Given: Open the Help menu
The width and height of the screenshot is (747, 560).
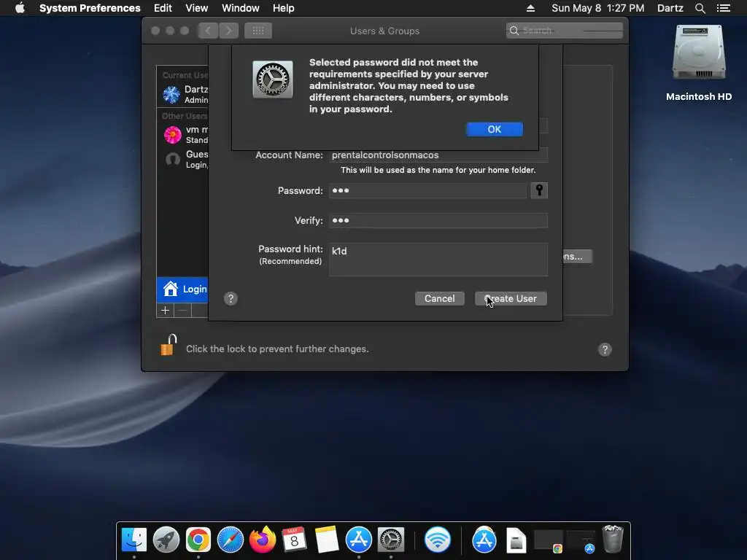Looking at the screenshot, I should point(284,8).
